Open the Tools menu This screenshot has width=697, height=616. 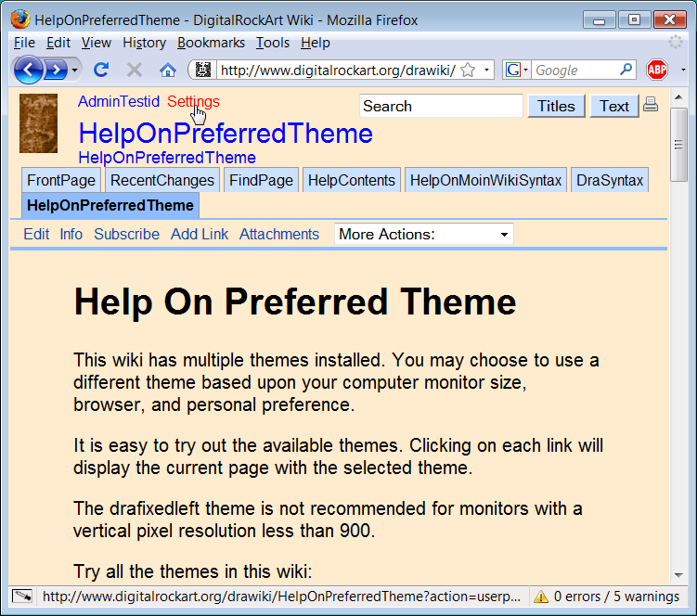tap(273, 43)
